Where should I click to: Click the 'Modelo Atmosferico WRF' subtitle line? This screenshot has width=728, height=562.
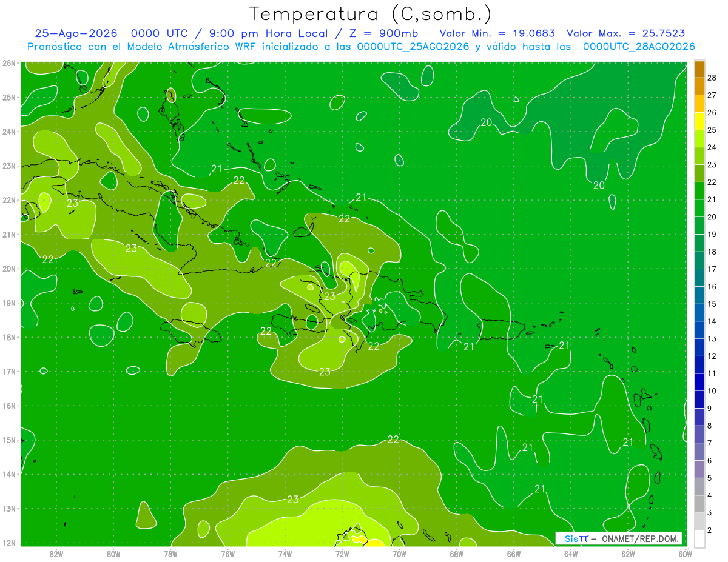pos(361,47)
